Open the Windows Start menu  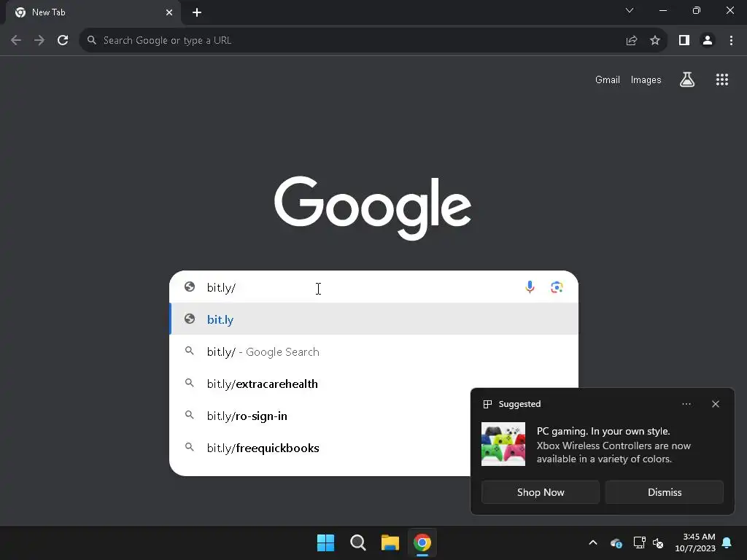326,542
